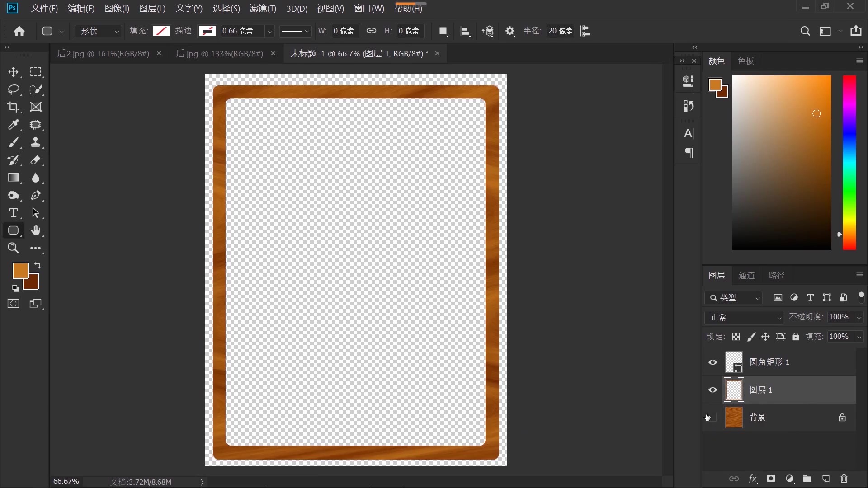Click the 半径 radius input field
Viewport: 868px width, 488px height.
(560, 31)
